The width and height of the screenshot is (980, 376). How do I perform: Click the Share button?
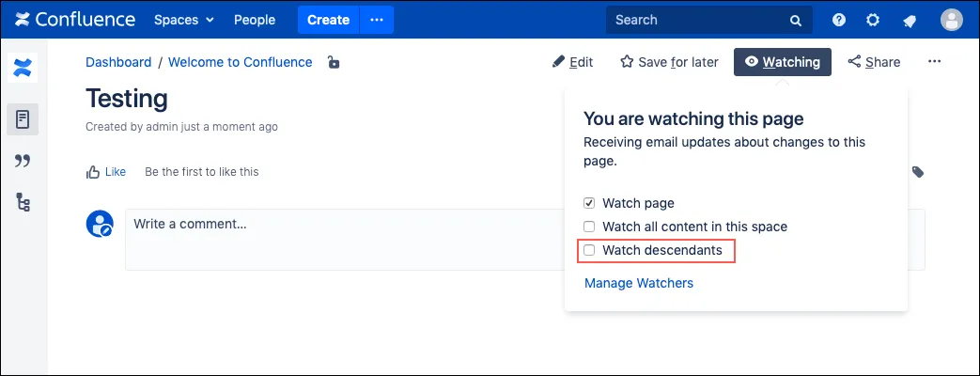874,62
